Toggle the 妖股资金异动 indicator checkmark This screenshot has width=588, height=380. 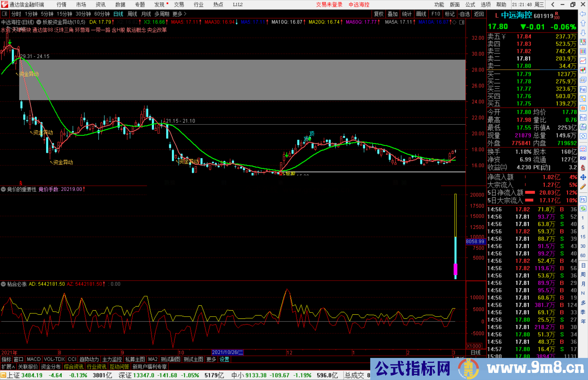click(x=39, y=22)
